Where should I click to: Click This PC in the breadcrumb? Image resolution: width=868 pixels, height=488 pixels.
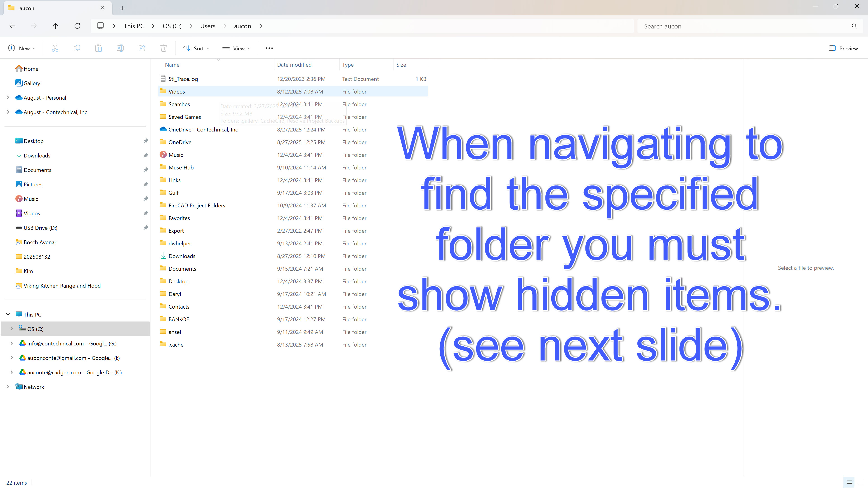point(134,26)
